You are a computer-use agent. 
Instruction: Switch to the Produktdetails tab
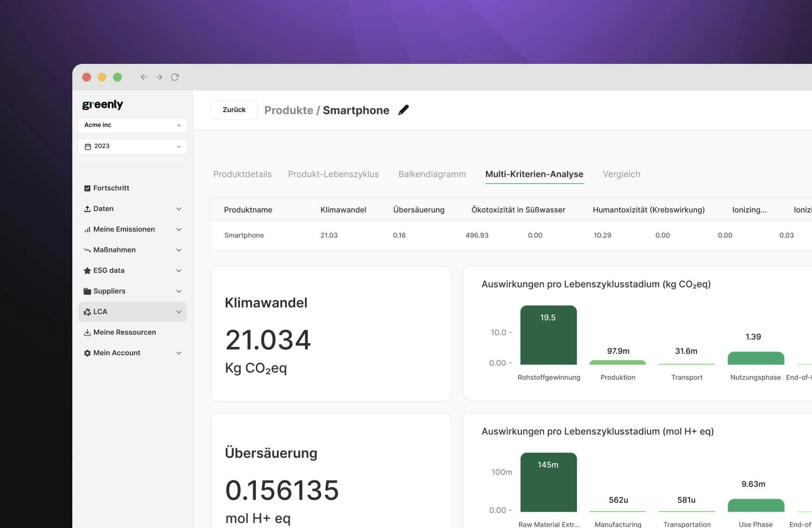click(x=242, y=174)
